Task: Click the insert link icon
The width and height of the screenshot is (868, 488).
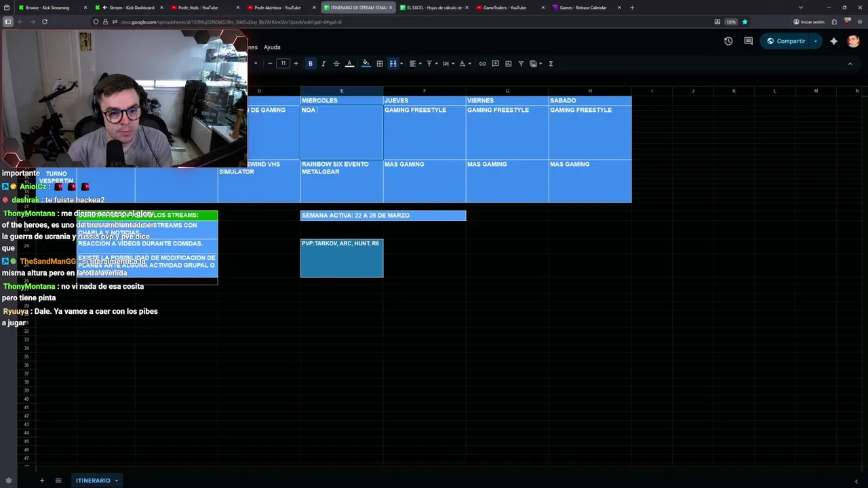Action: pyautogui.click(x=483, y=64)
